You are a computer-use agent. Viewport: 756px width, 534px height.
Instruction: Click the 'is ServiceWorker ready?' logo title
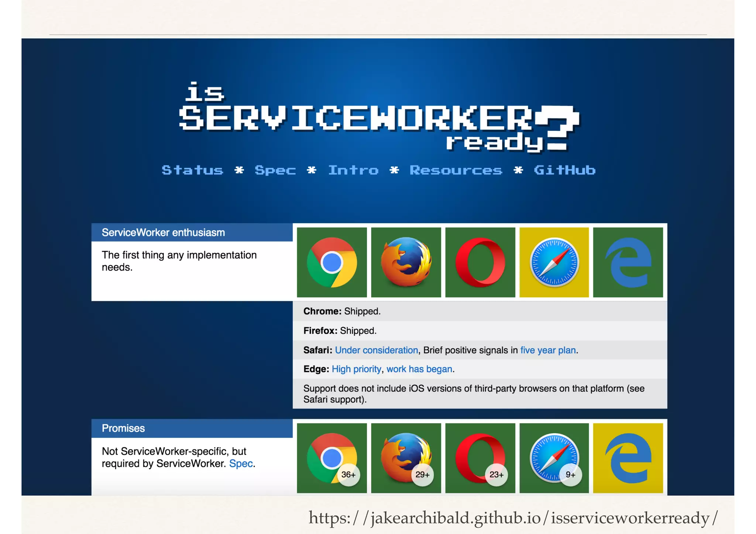pyautogui.click(x=379, y=117)
